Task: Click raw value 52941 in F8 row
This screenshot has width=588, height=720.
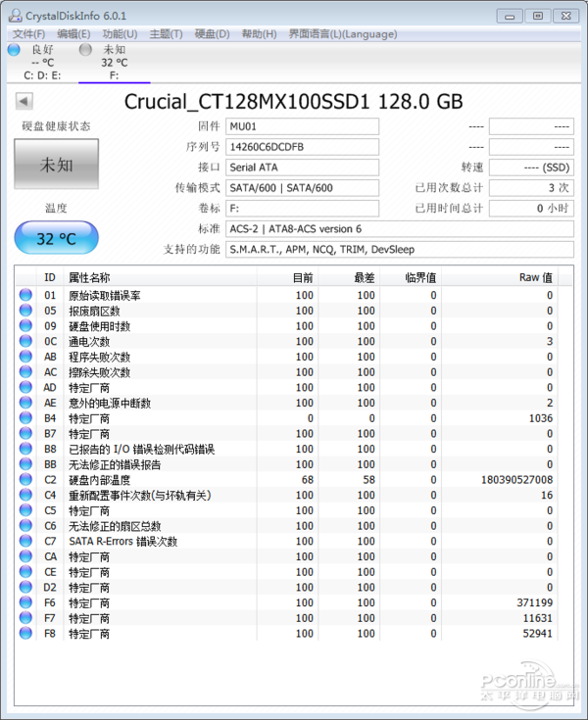Action: pyautogui.click(x=537, y=633)
